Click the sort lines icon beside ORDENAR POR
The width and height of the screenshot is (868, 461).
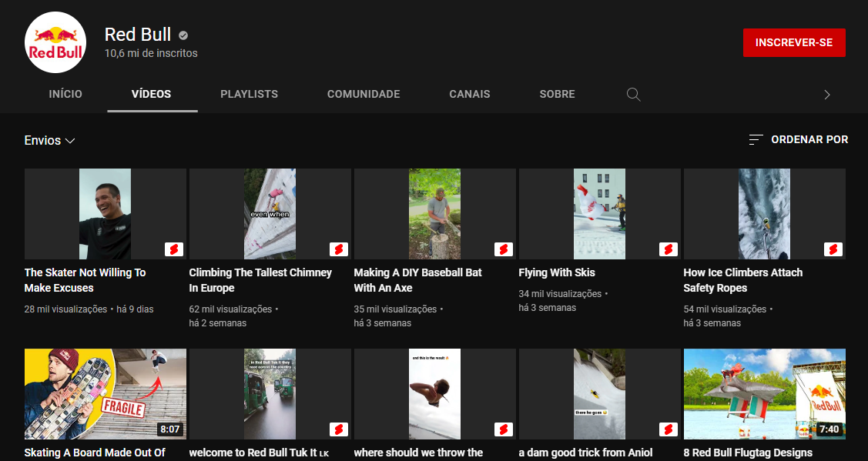pyautogui.click(x=756, y=139)
